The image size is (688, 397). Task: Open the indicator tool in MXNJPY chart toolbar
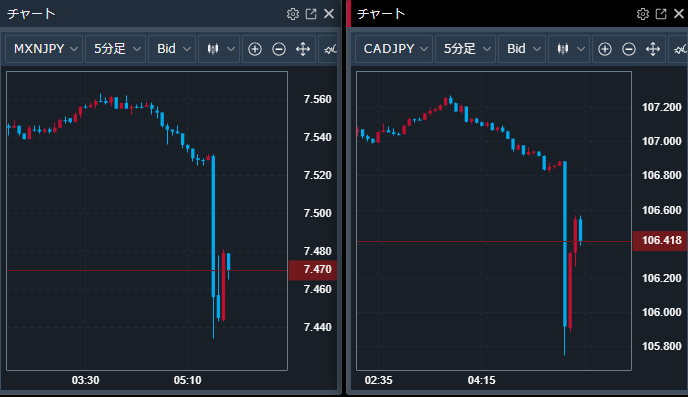329,49
